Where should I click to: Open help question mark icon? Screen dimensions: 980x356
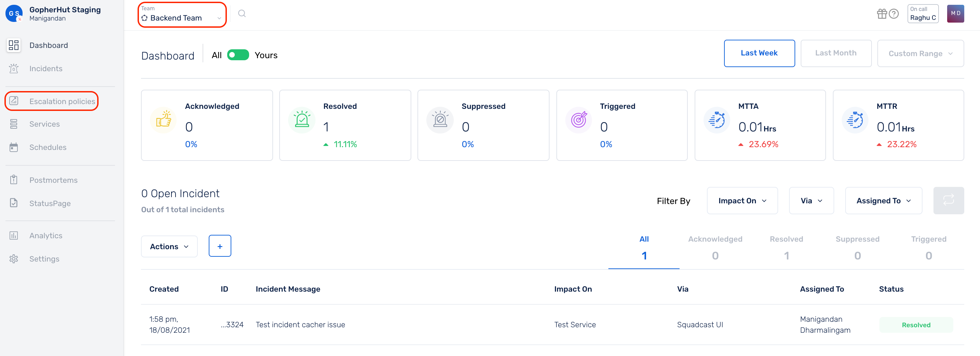point(894,14)
